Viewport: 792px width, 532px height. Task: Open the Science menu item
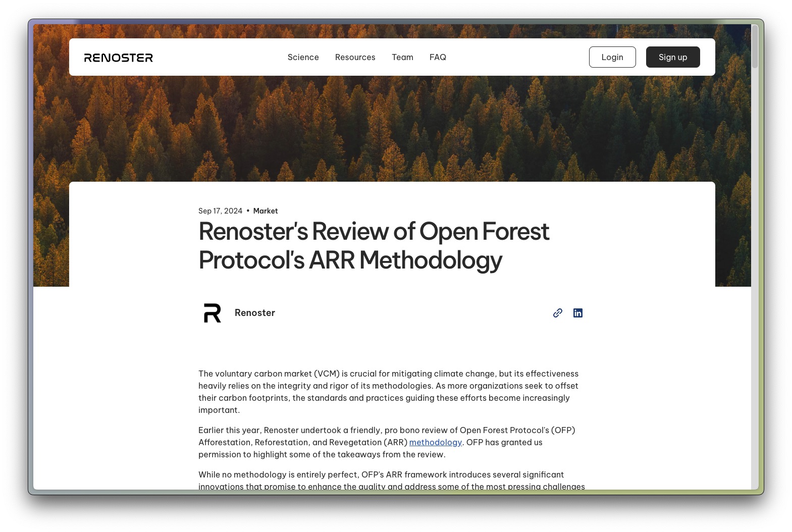(303, 57)
